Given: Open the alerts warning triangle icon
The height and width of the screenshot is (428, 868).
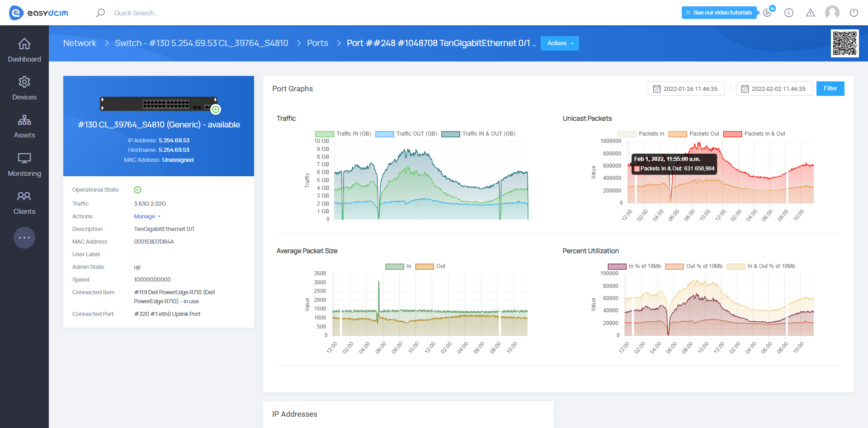Looking at the screenshot, I should tap(811, 13).
